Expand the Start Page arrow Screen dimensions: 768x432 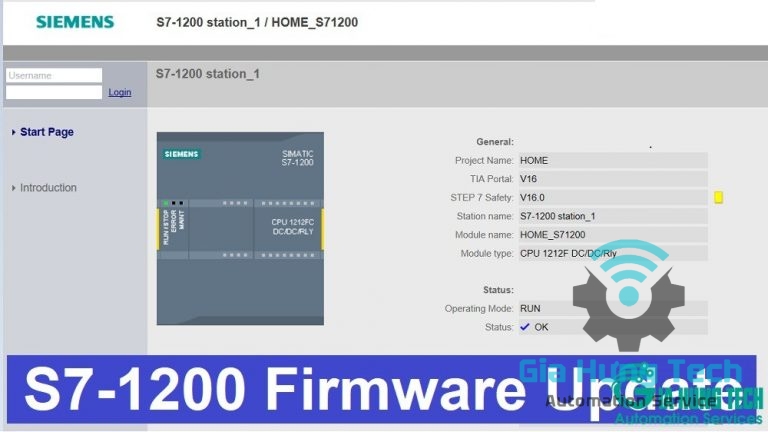pos(13,132)
